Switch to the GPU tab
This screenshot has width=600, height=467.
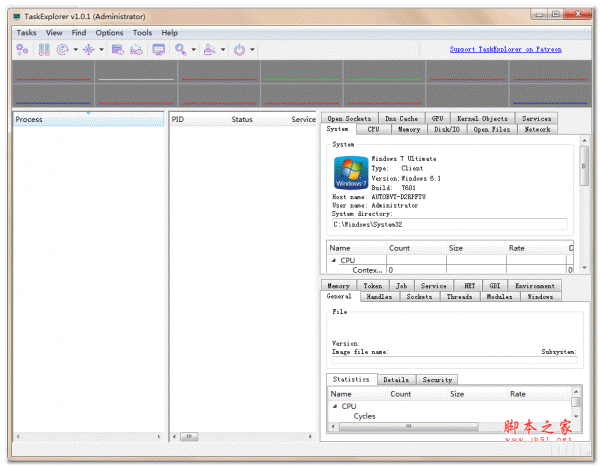point(437,119)
